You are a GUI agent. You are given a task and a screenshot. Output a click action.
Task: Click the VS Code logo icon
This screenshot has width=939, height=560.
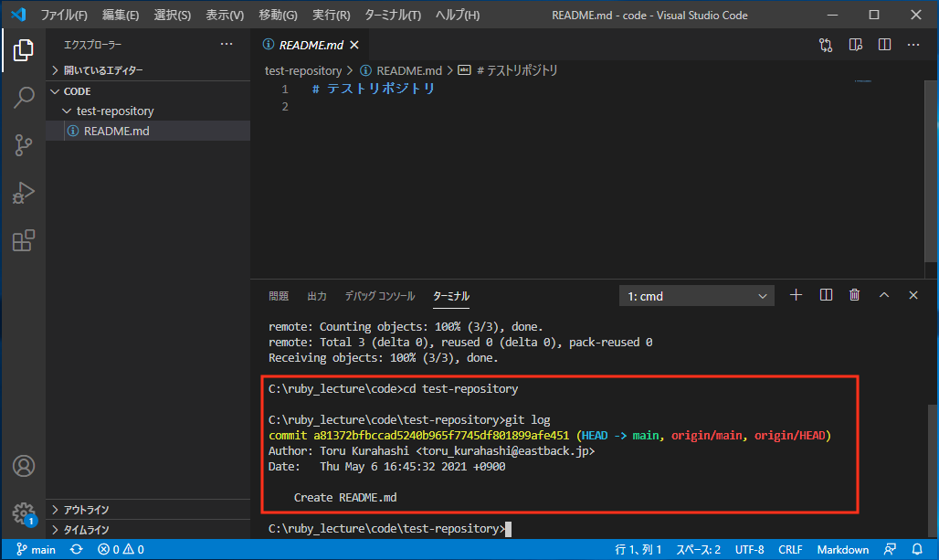pyautogui.click(x=18, y=15)
